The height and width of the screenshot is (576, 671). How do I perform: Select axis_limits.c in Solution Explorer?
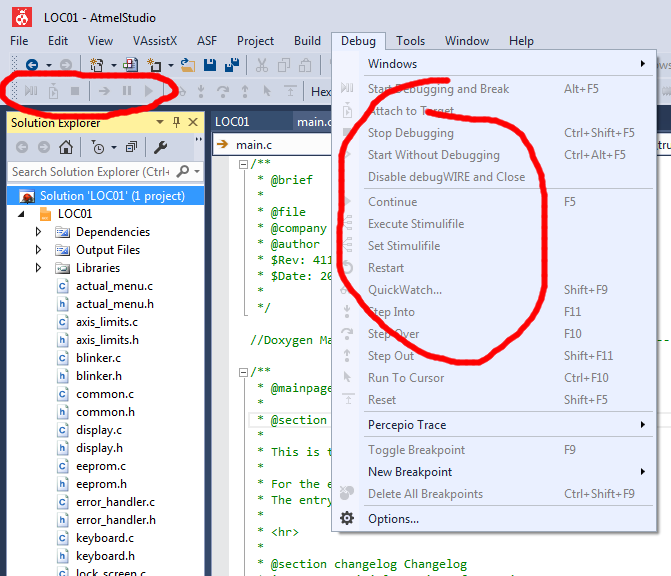tap(107, 322)
